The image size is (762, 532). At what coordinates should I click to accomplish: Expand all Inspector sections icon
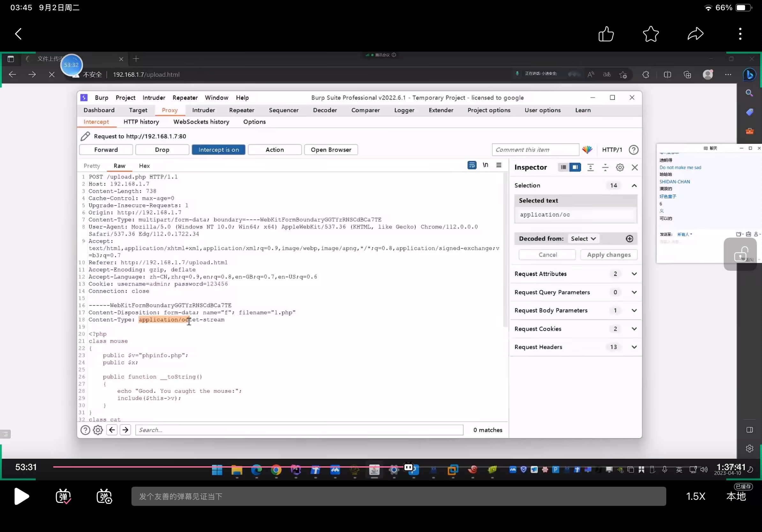point(590,167)
